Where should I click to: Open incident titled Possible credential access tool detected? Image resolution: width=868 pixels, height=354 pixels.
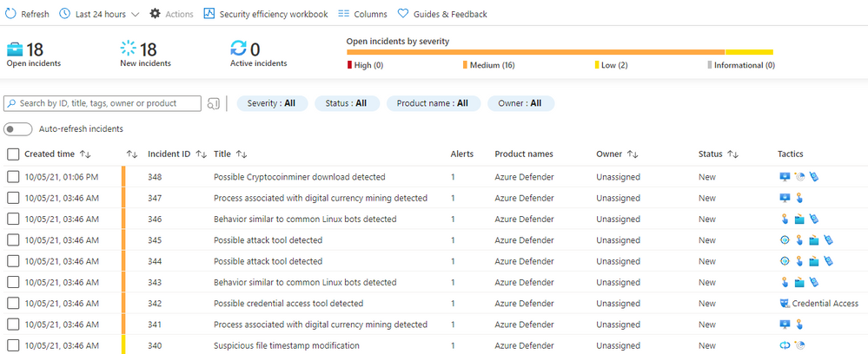[x=288, y=303]
